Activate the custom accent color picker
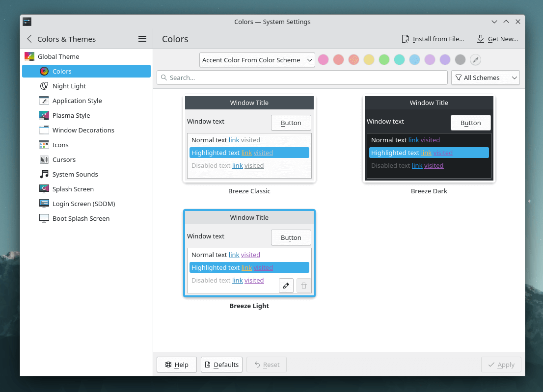 point(475,59)
